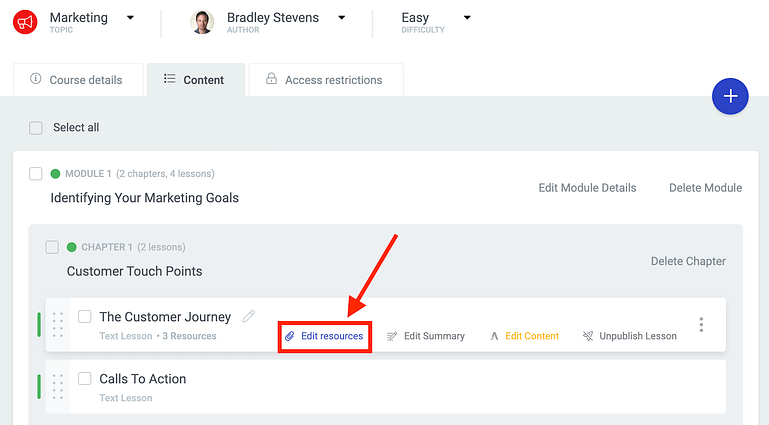Click the Unpublish Lesson icon

pyautogui.click(x=588, y=336)
